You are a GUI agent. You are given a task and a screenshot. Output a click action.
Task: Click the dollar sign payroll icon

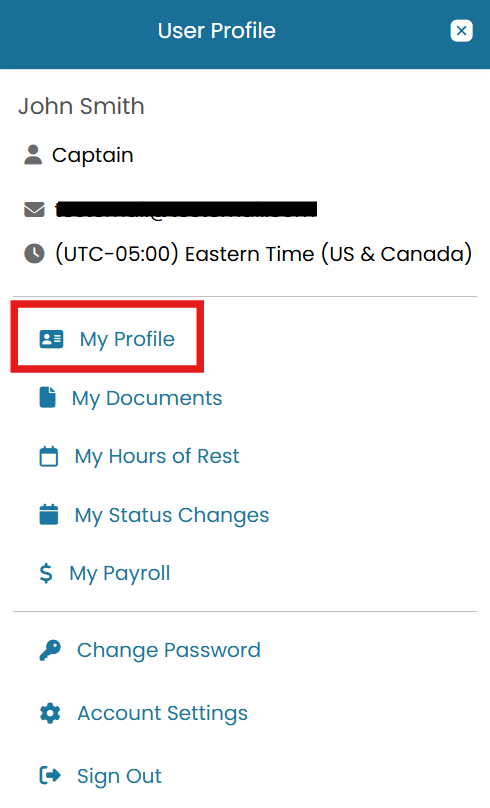[x=46, y=573]
